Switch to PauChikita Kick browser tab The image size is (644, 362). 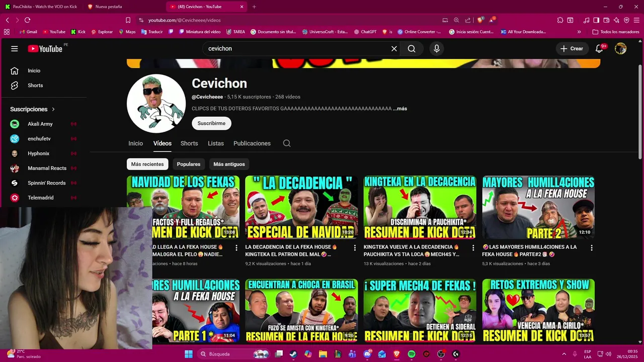click(x=41, y=7)
